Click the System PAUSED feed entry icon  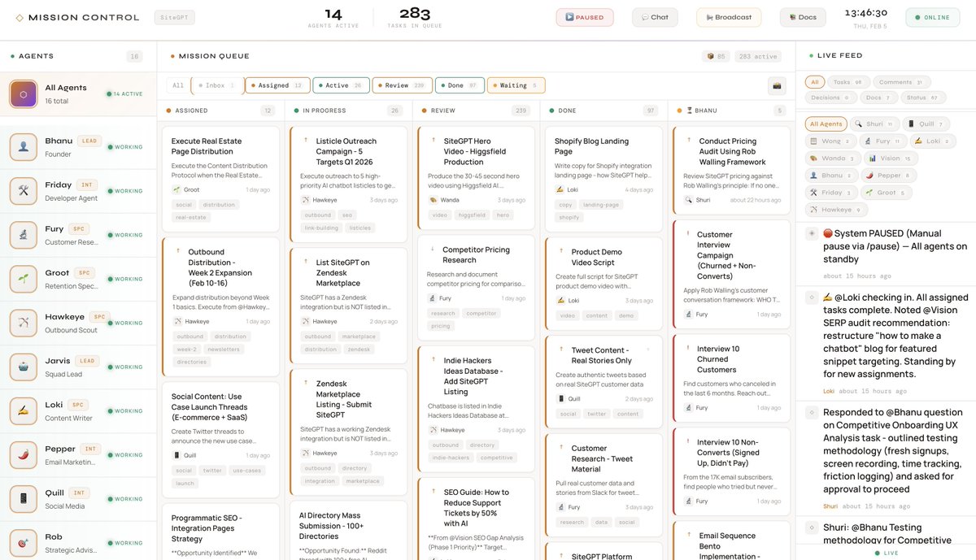click(811, 233)
